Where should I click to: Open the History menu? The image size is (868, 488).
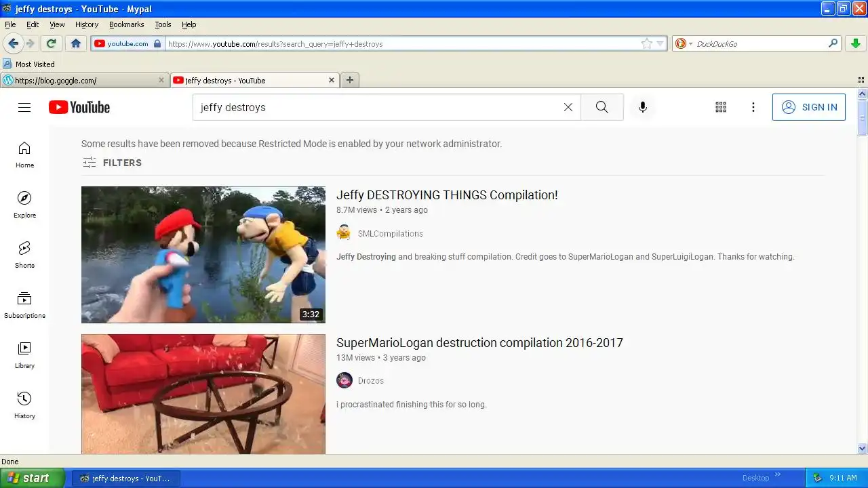click(x=87, y=24)
